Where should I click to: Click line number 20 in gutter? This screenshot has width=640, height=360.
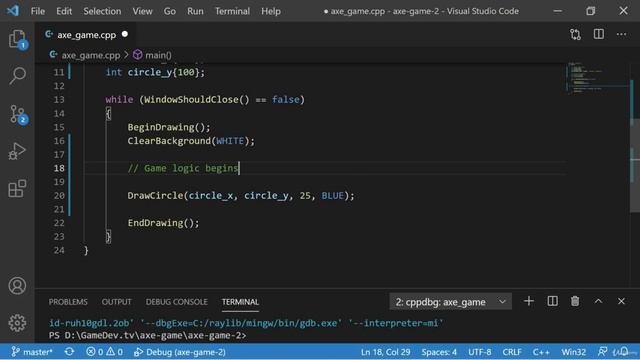point(59,196)
